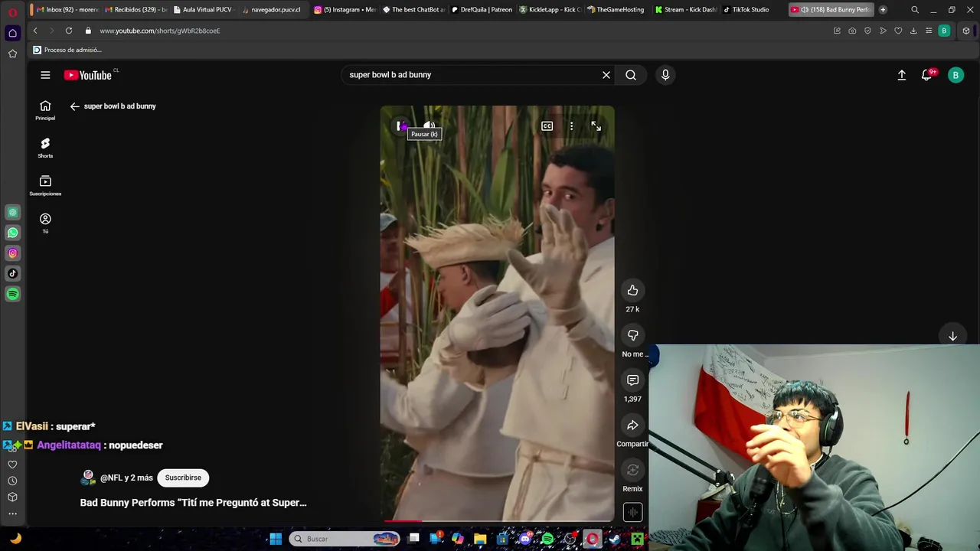980x551 pixels.
Task: Open Suscripciones in the YouTube sidebar
Action: (x=45, y=185)
